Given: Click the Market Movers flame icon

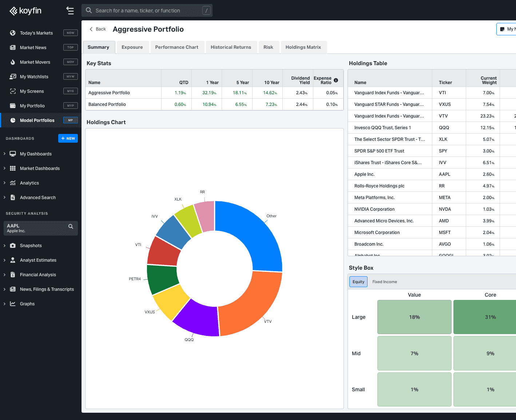Looking at the screenshot, I should coord(13,62).
